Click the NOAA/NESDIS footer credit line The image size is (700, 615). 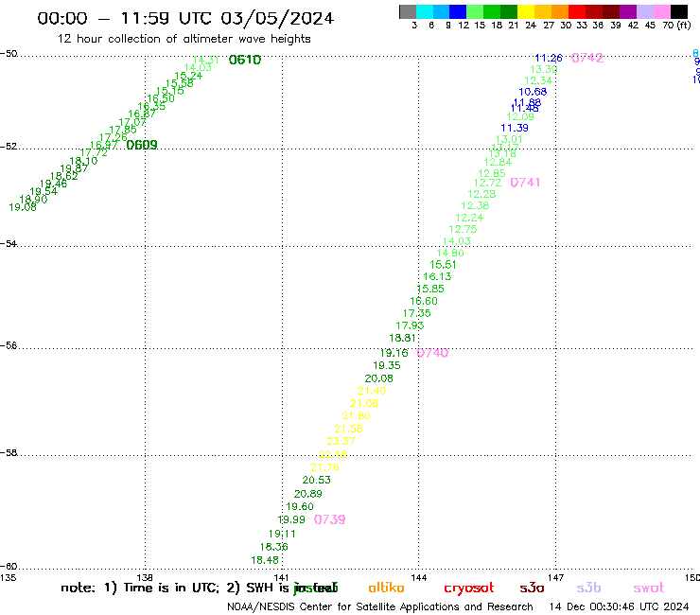380,606
